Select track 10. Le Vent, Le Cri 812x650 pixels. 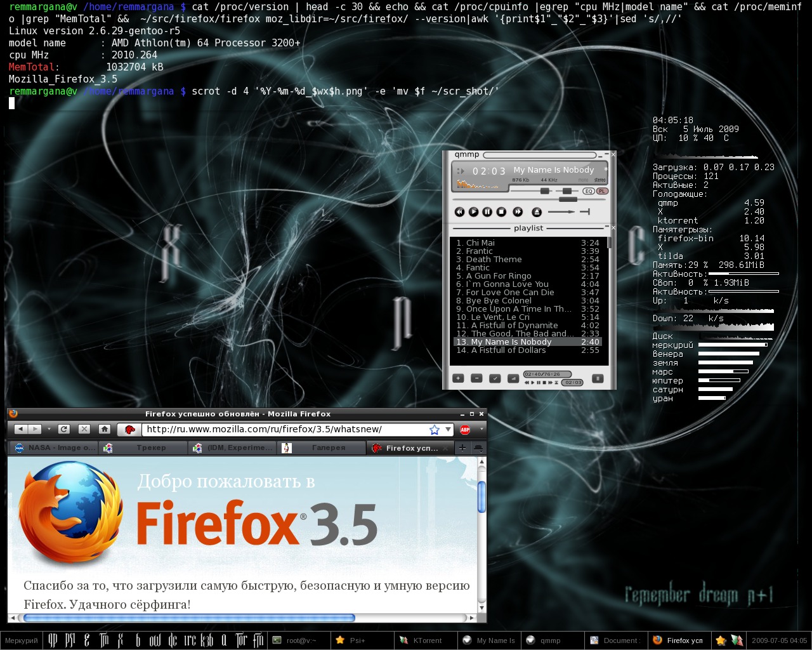click(528, 317)
